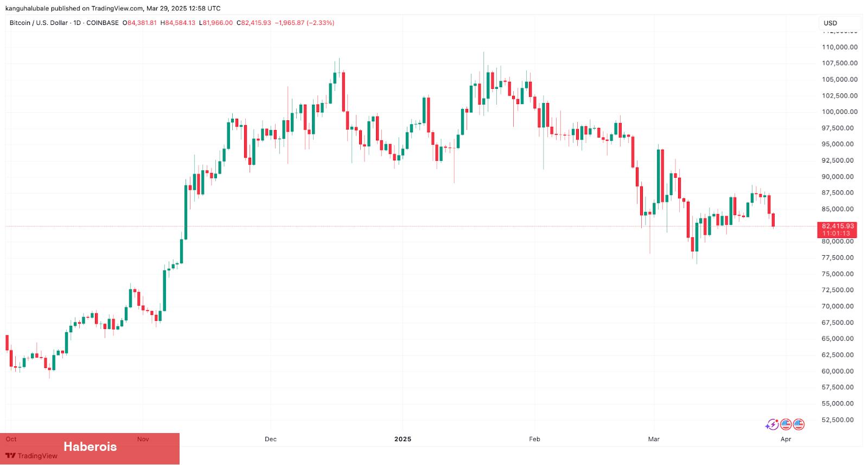The width and height of the screenshot is (868, 465).
Task: Click the Apr label on time axis
Action: [x=786, y=439]
